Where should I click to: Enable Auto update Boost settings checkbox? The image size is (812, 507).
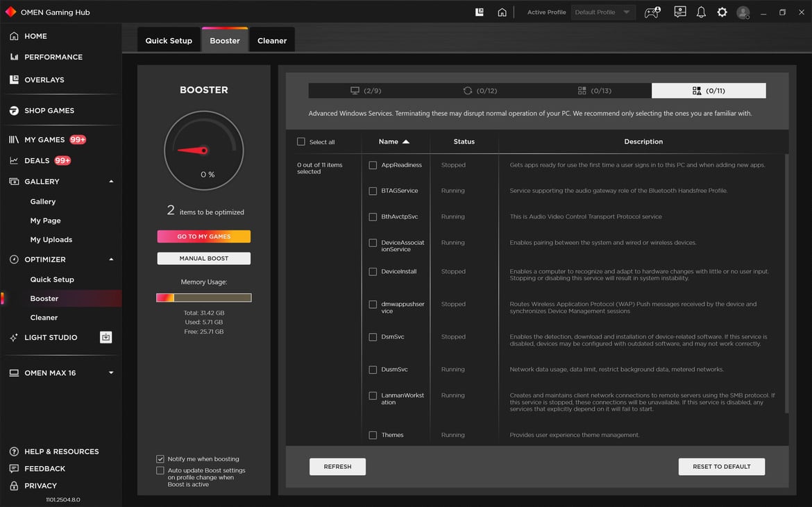[x=160, y=470]
